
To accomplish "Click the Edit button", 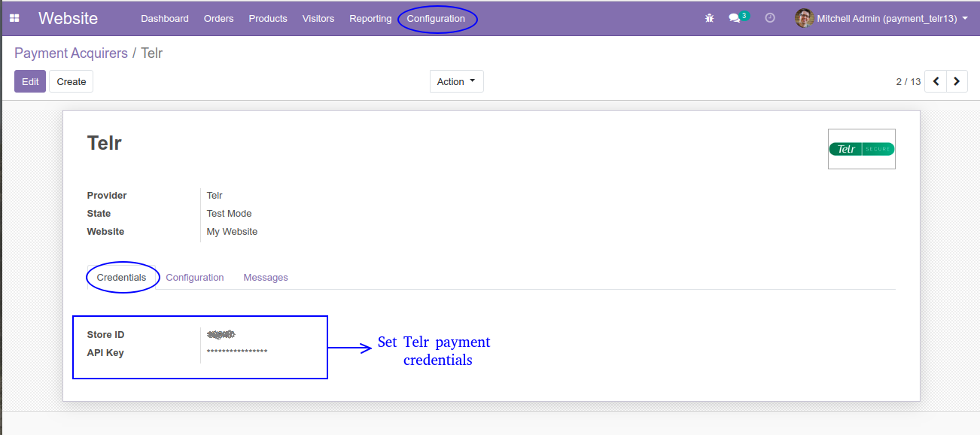I will [30, 81].
